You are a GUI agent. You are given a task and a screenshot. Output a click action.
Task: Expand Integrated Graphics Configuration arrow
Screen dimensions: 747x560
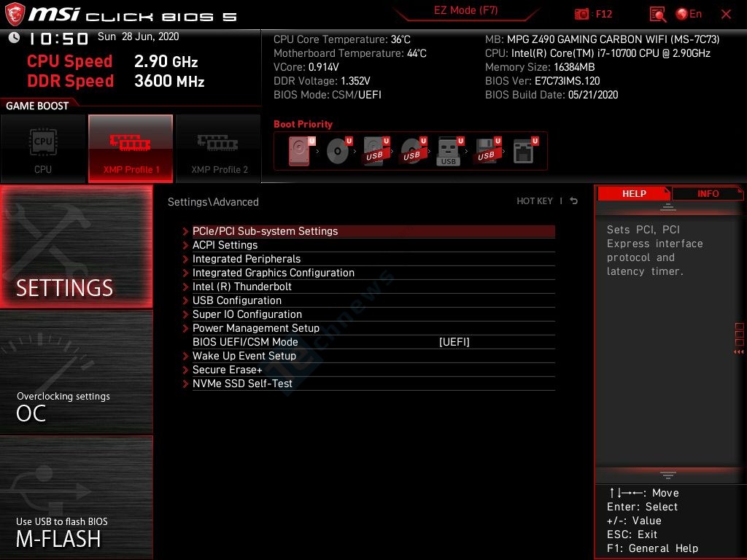click(x=186, y=273)
